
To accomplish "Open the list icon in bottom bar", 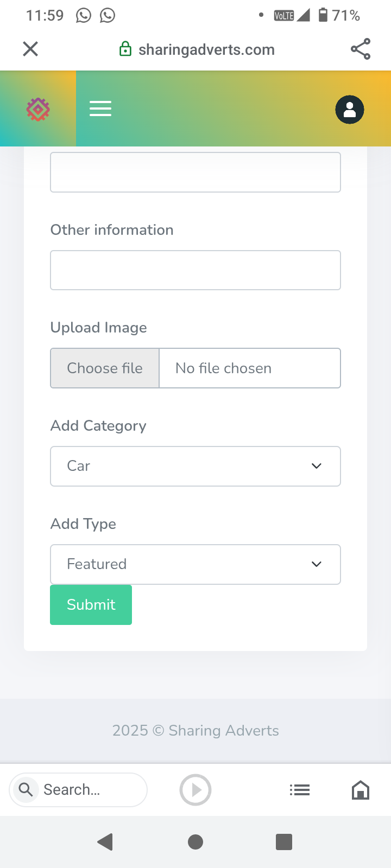I will (300, 790).
